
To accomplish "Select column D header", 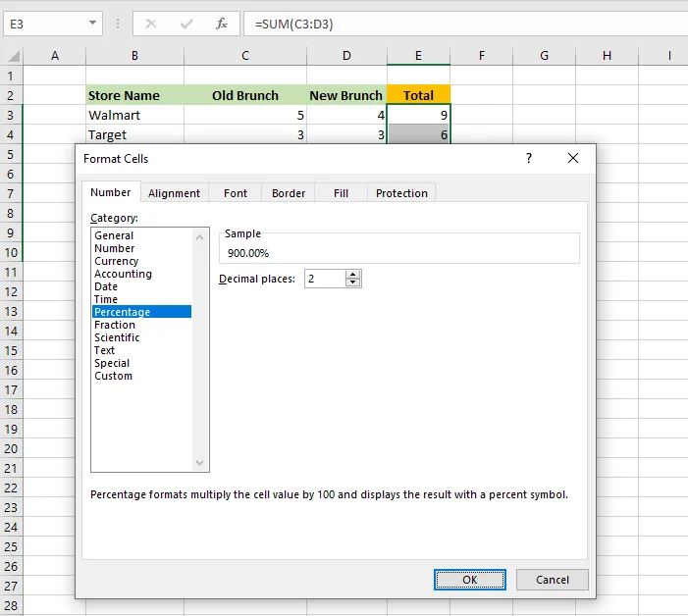I will tap(346, 56).
